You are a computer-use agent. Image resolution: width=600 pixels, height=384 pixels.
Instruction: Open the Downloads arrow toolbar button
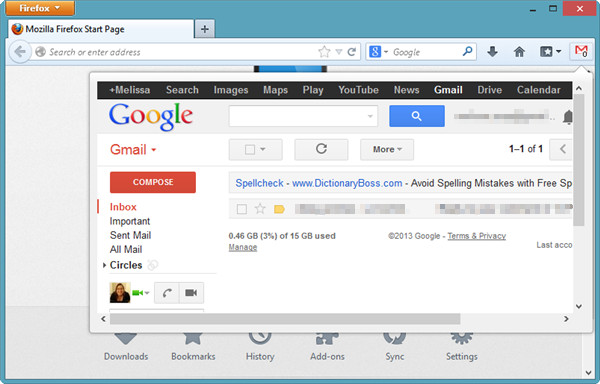492,51
